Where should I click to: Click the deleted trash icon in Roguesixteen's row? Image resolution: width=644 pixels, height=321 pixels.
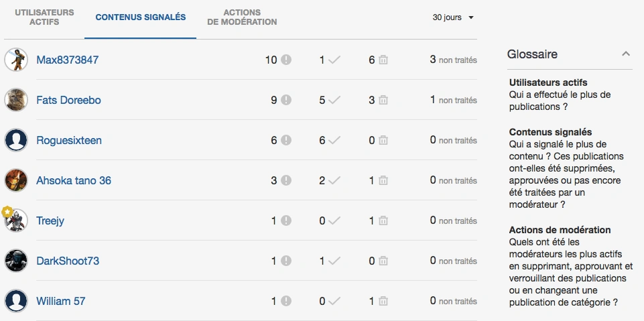click(383, 141)
